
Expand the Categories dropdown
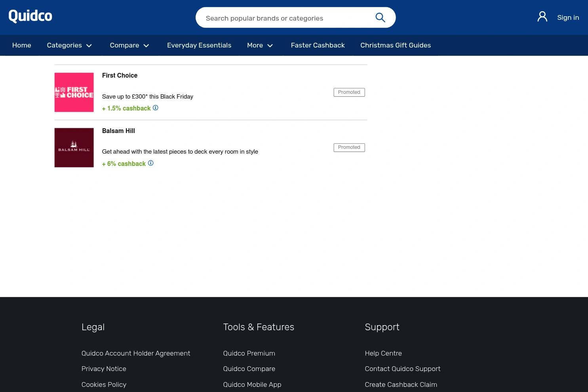(x=70, y=45)
